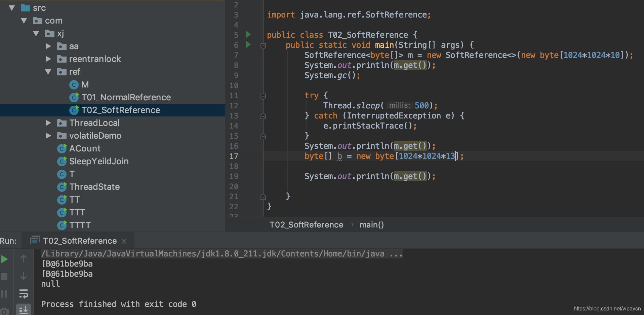Click T02_SoftReference in the breadcrumb bar

(306, 225)
